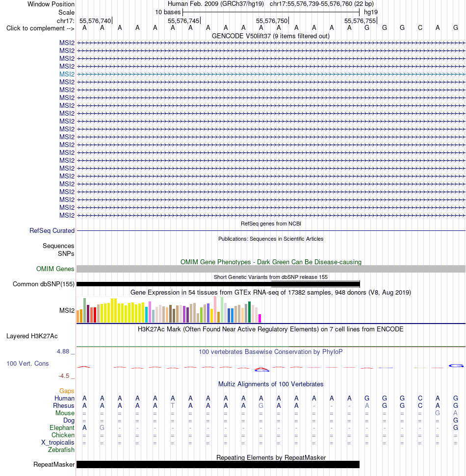This screenshot has width=466, height=476.
Task: Open '100 vertebrates Basewise Conservation by PhyloP' title
Action: coord(271,352)
